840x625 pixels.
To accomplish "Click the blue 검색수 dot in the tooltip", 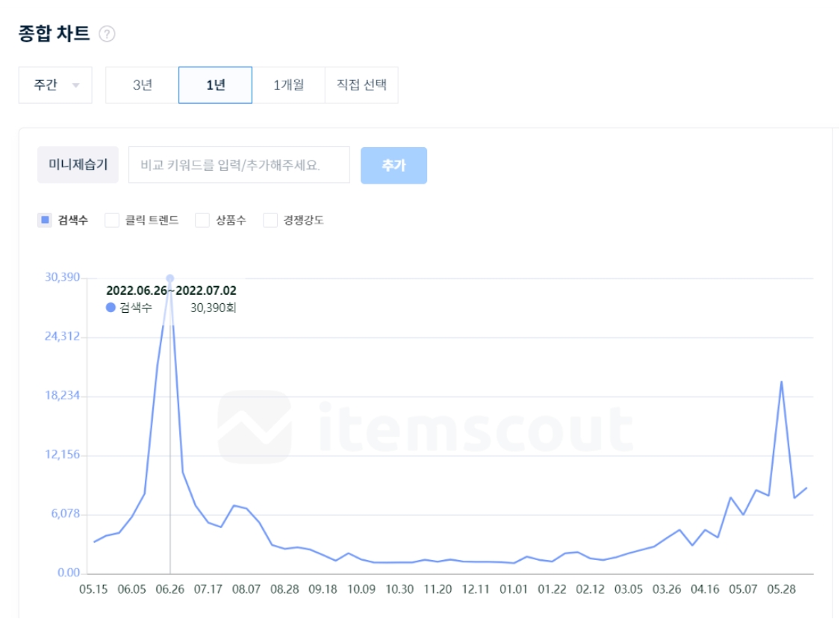I will [x=111, y=308].
